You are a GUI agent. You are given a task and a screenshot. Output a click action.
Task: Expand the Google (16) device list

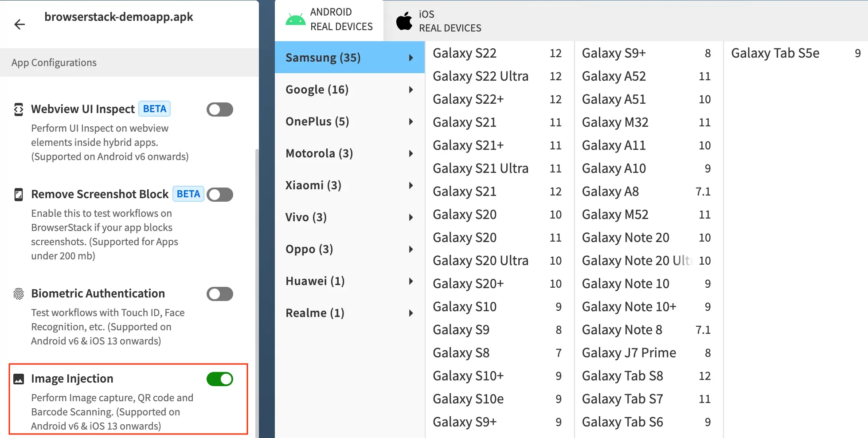[x=349, y=90]
